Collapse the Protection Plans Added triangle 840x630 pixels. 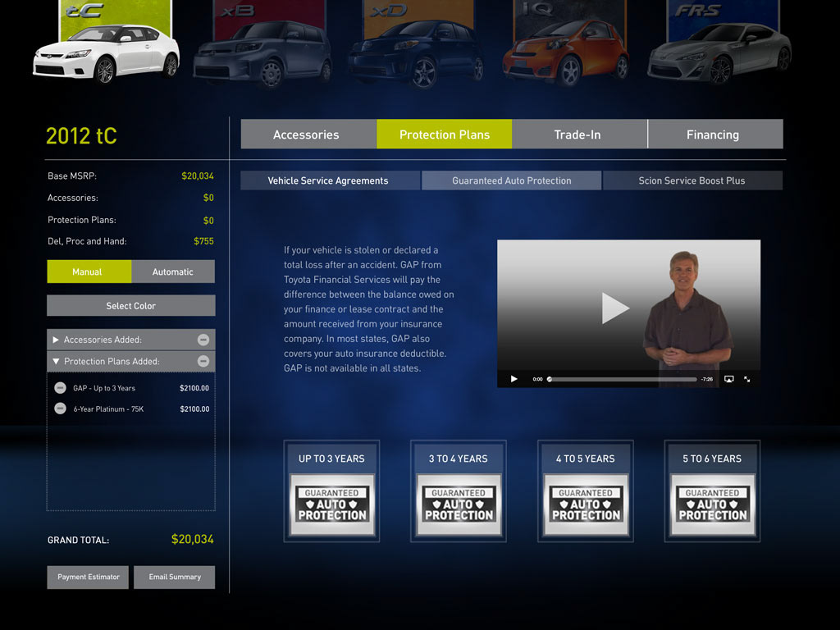pyautogui.click(x=56, y=362)
